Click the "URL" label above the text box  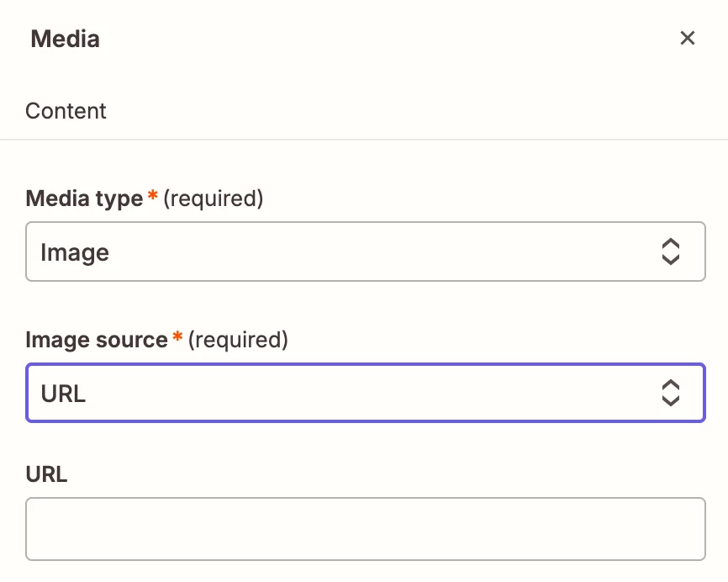(46, 474)
